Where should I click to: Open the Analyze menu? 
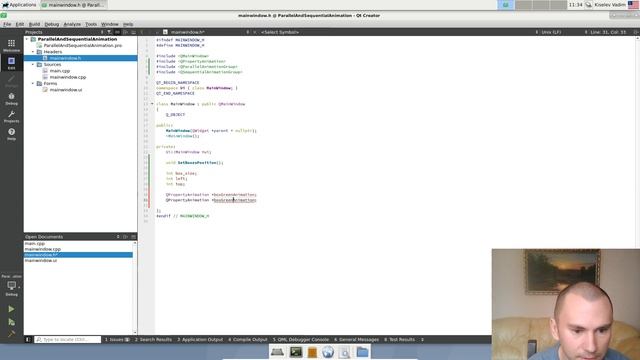click(72, 24)
